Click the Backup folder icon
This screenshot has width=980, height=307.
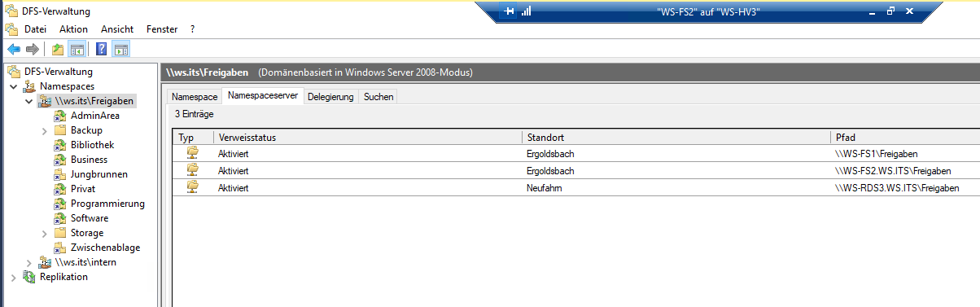[x=60, y=130]
